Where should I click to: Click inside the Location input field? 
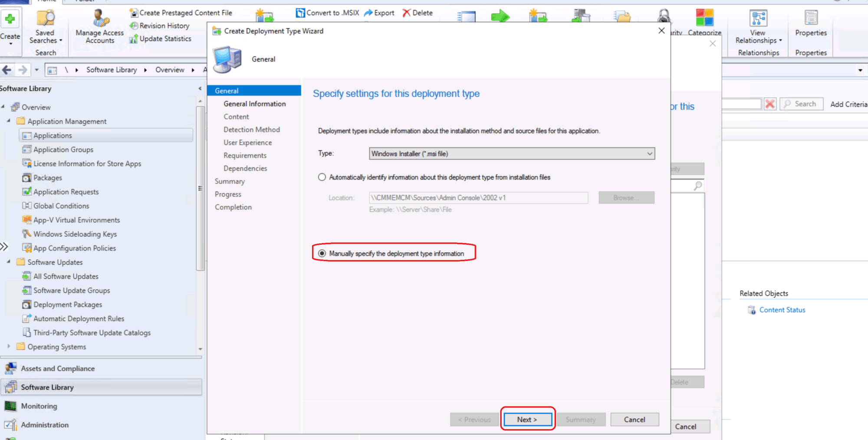[x=477, y=197]
